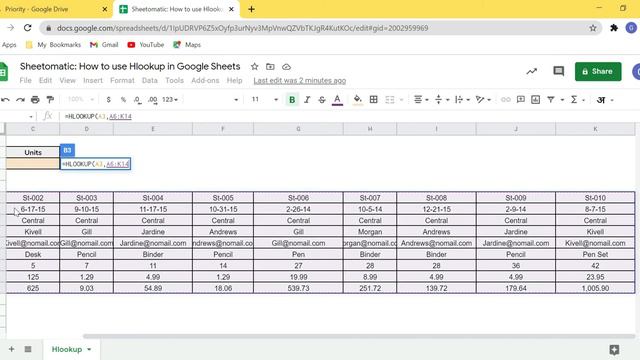Open the browser extensions puzzle icon
This screenshot has height=360, width=640.
tap(614, 28)
